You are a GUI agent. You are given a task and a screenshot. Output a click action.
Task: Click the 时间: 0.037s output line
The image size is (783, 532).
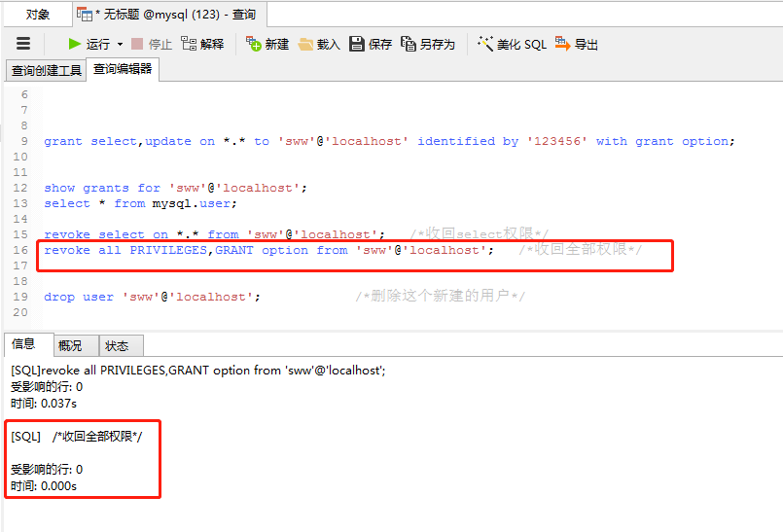pos(44,403)
